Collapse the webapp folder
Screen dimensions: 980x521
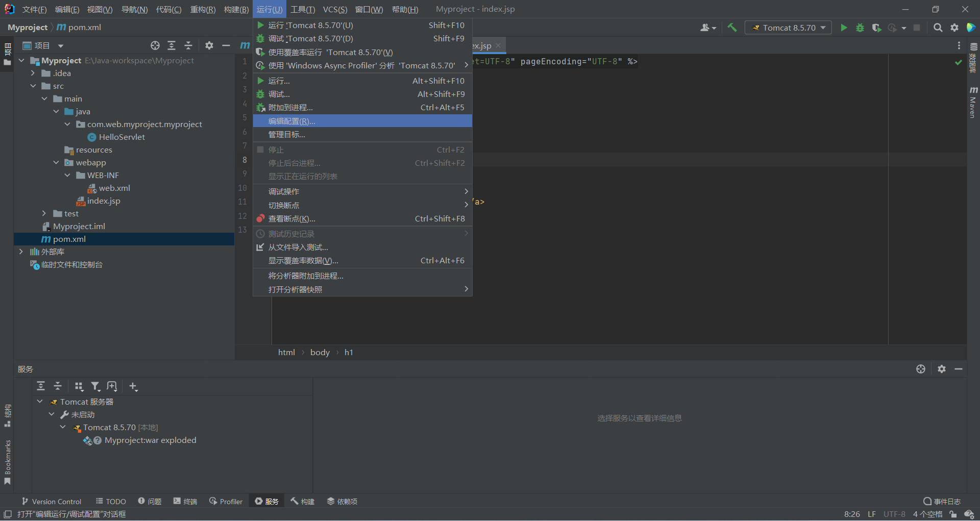coord(56,162)
